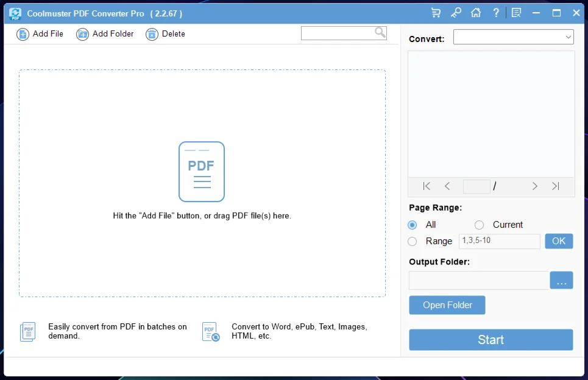This screenshot has width=588, height=380.
Task: Choose the Current page radio button
Action: pos(480,225)
